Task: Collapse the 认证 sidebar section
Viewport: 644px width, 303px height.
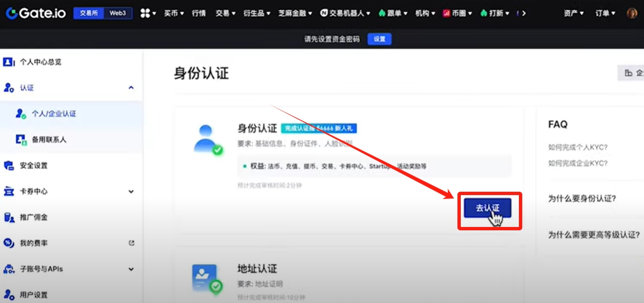Action: [x=131, y=88]
